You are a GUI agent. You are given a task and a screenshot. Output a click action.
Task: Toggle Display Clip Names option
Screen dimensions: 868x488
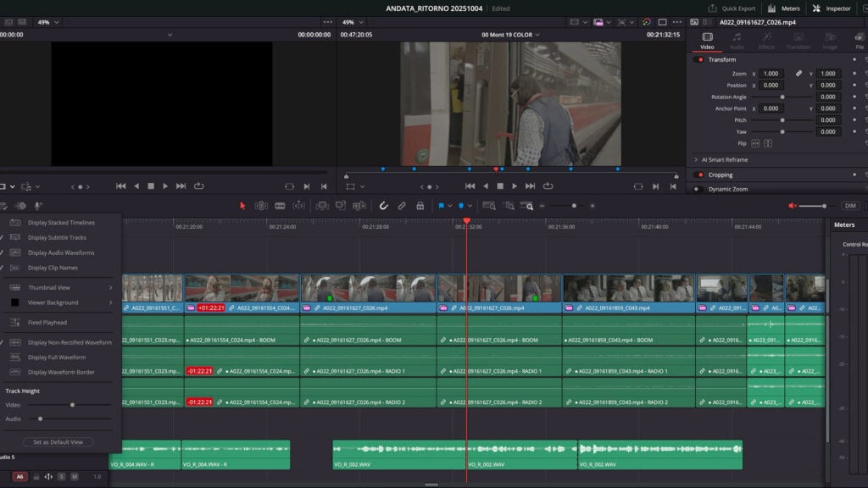tap(53, 268)
